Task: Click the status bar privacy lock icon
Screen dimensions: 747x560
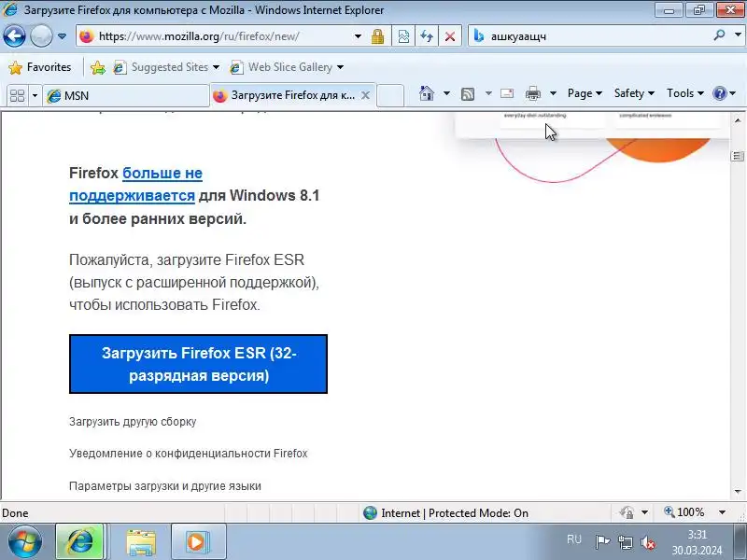Action: pos(627,512)
